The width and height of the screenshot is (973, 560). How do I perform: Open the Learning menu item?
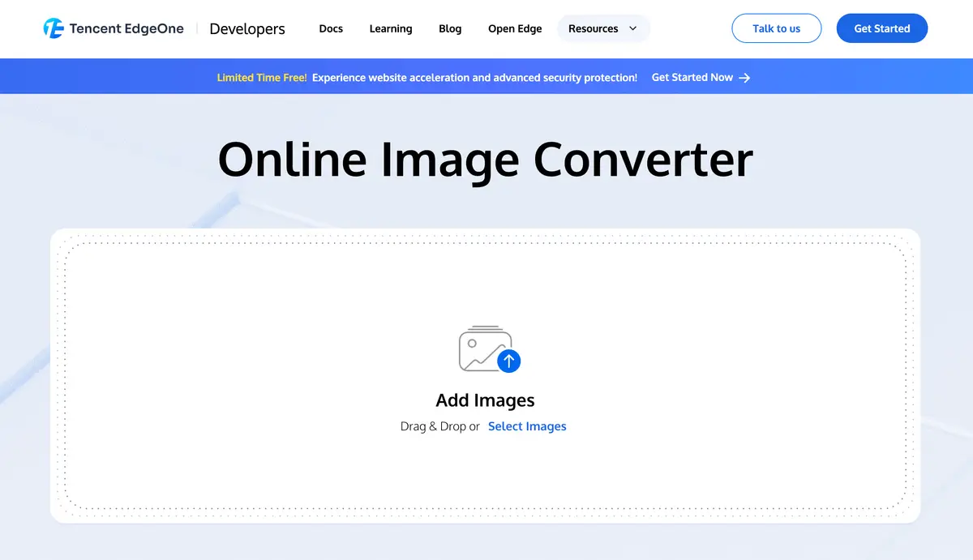(391, 28)
